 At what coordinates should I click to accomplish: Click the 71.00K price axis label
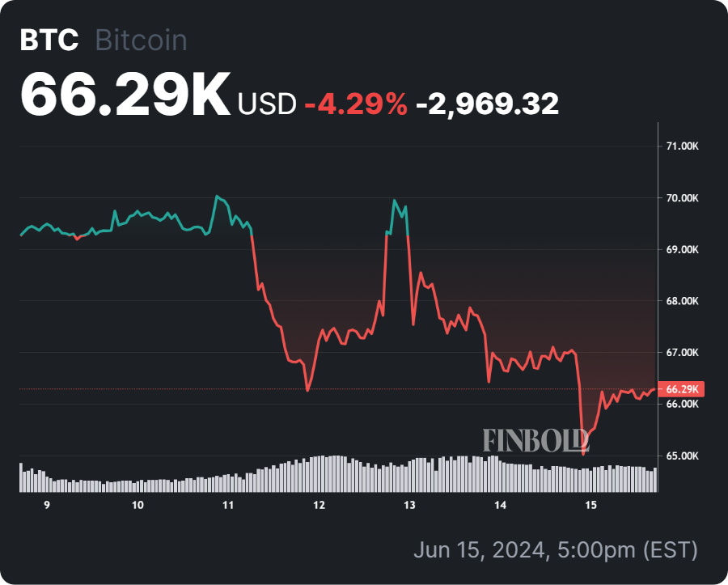[681, 146]
